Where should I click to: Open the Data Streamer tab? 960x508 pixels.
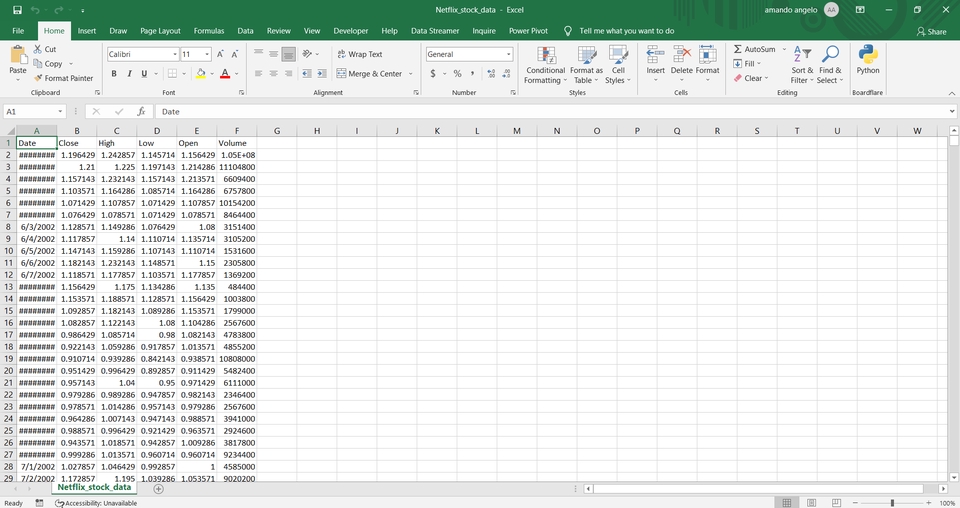pos(435,31)
